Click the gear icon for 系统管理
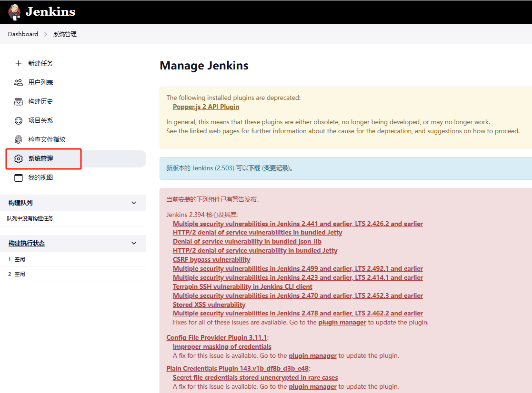This screenshot has height=393, width=532. point(18,158)
